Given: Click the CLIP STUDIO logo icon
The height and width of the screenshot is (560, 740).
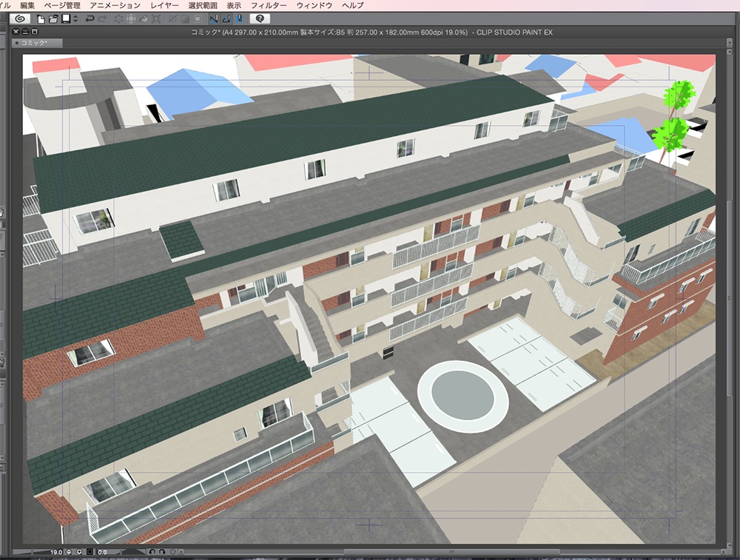Looking at the screenshot, I should [18, 18].
